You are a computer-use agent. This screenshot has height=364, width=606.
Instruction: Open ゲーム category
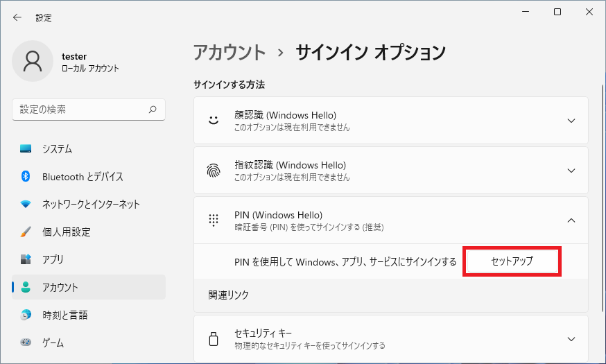tap(89, 343)
